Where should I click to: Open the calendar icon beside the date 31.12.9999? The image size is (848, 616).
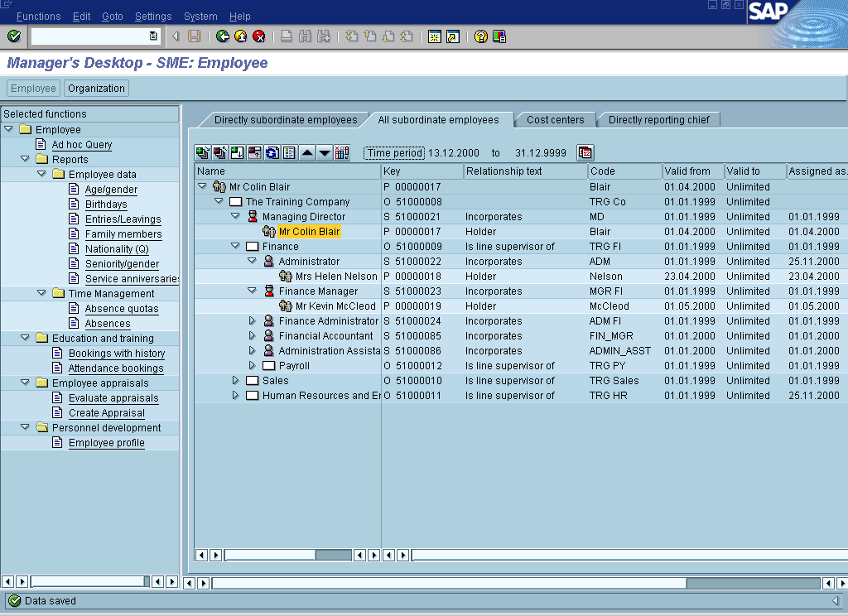point(585,153)
